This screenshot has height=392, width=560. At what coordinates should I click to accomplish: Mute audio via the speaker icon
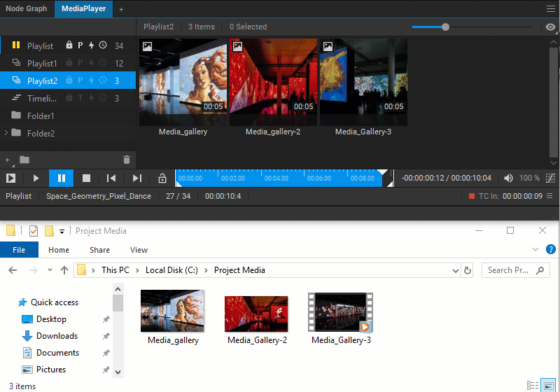click(508, 178)
